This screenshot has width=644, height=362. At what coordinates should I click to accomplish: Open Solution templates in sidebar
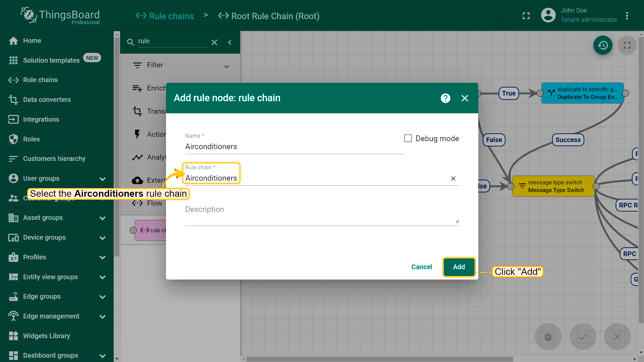57,60
